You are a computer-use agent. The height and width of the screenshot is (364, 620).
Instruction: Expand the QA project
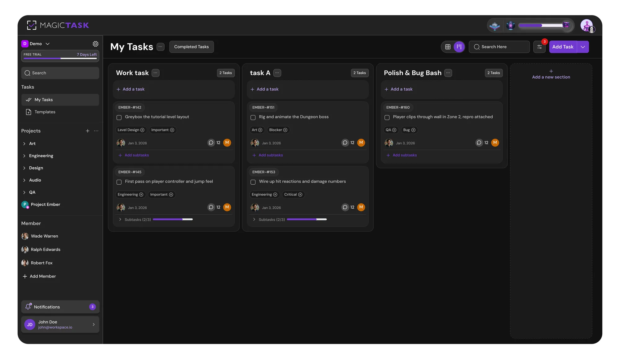(24, 192)
